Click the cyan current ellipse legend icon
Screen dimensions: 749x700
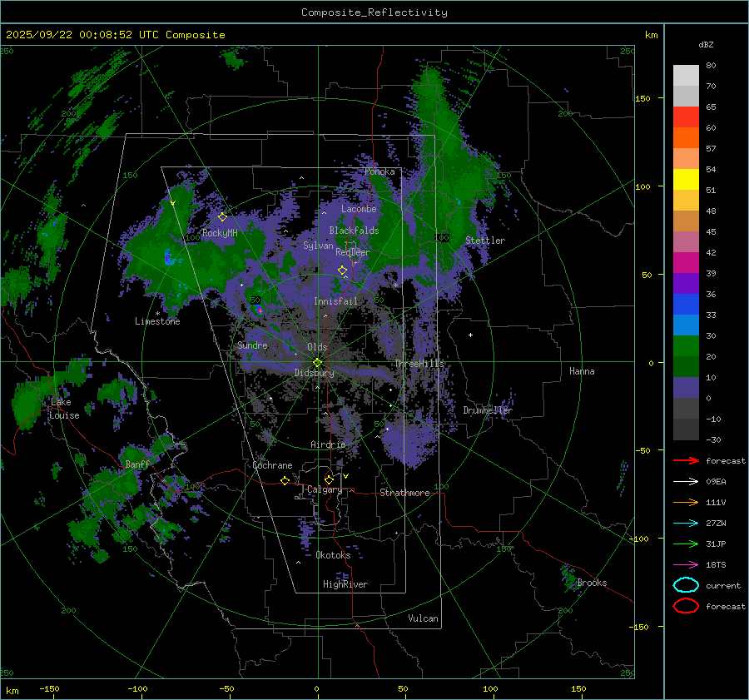pyautogui.click(x=685, y=585)
